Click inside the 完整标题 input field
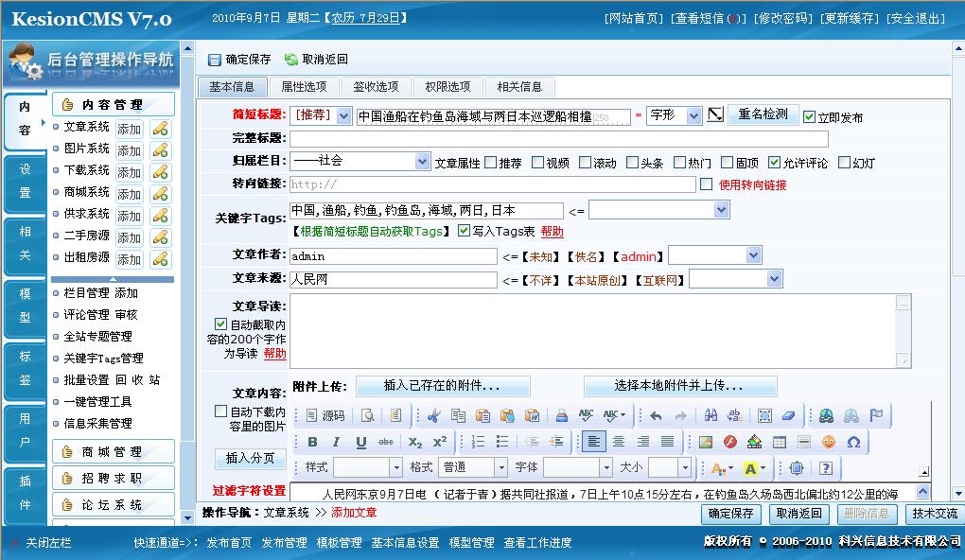 [x=559, y=138]
